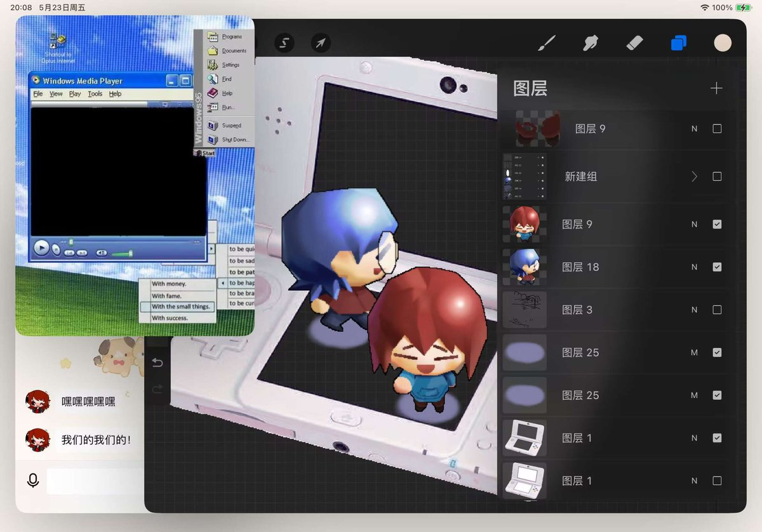Open View menu in Windows Media Player
762x532 pixels.
[56, 94]
